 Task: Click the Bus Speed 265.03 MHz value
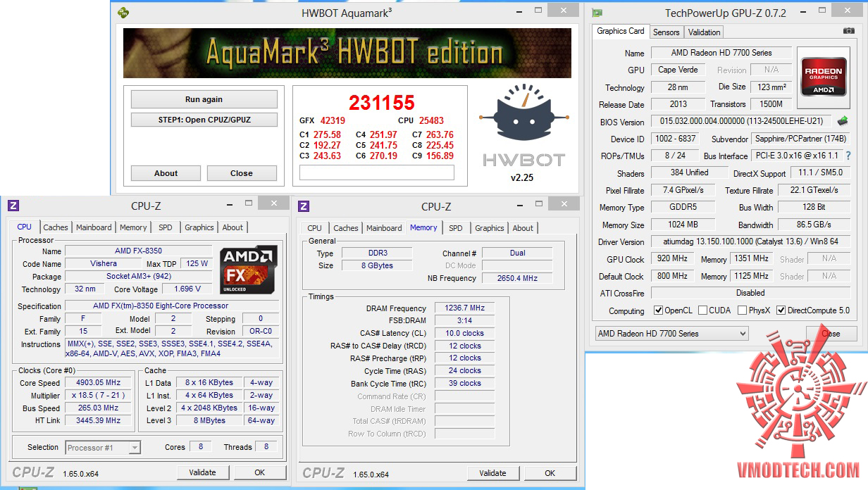(x=98, y=408)
